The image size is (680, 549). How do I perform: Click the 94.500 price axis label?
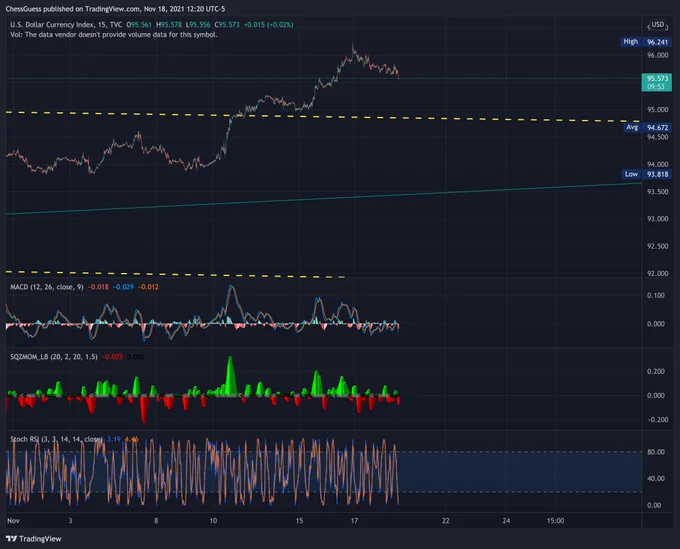(657, 137)
